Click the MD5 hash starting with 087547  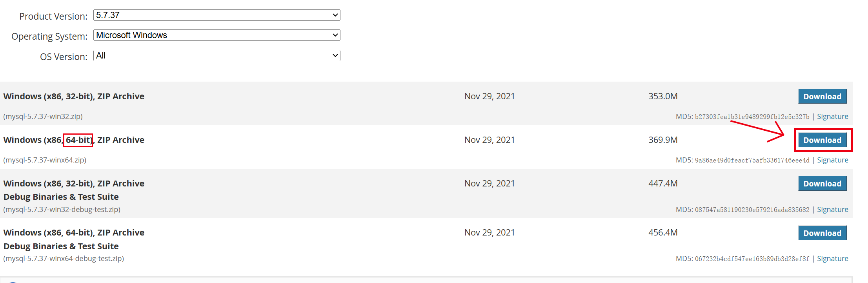(x=752, y=210)
